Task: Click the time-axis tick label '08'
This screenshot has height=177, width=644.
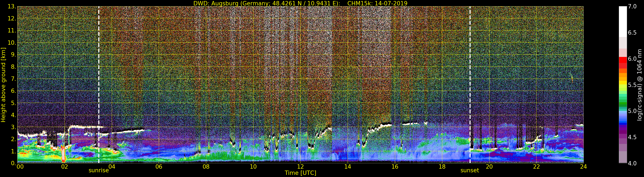Action: tap(206, 166)
